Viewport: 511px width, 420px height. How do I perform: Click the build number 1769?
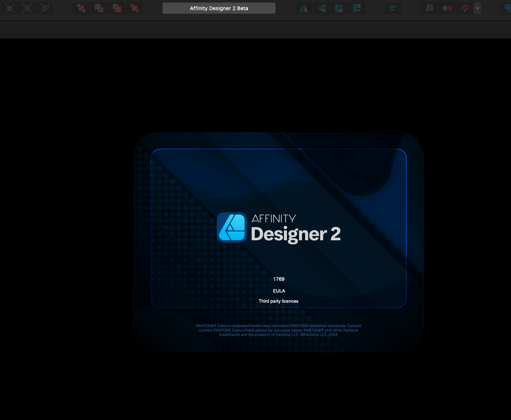279,279
